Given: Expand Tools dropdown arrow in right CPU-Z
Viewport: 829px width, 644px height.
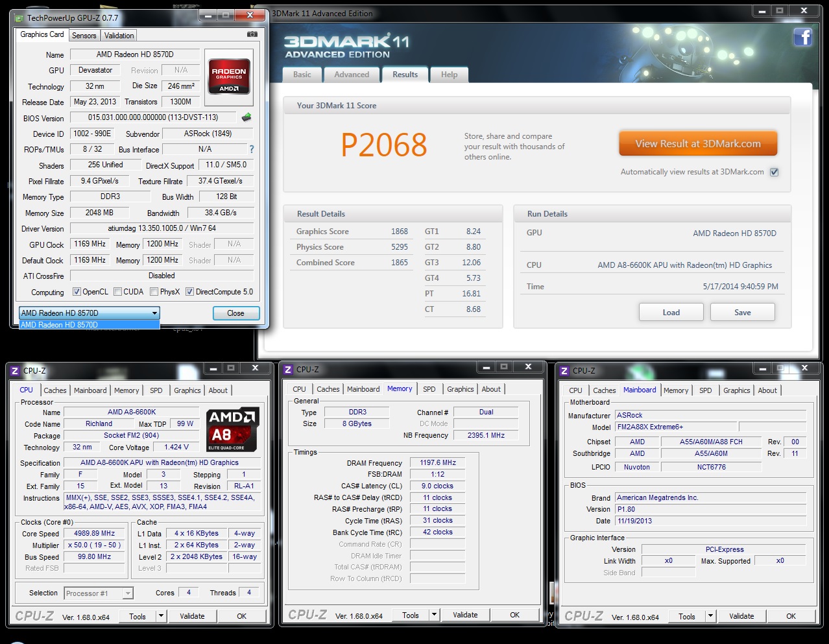Looking at the screenshot, I should click(x=711, y=616).
